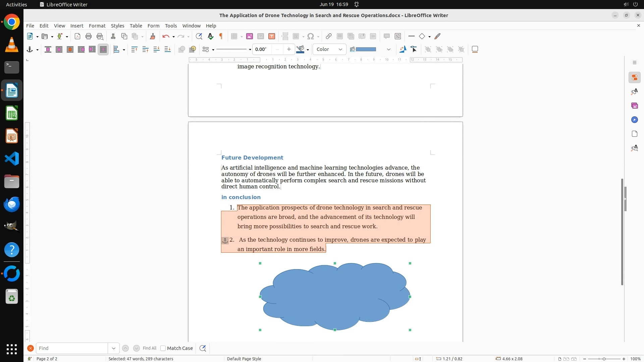Viewport: 644px width, 362px height.
Task: Open the area fill type Color dropdown
Action: 329,50
